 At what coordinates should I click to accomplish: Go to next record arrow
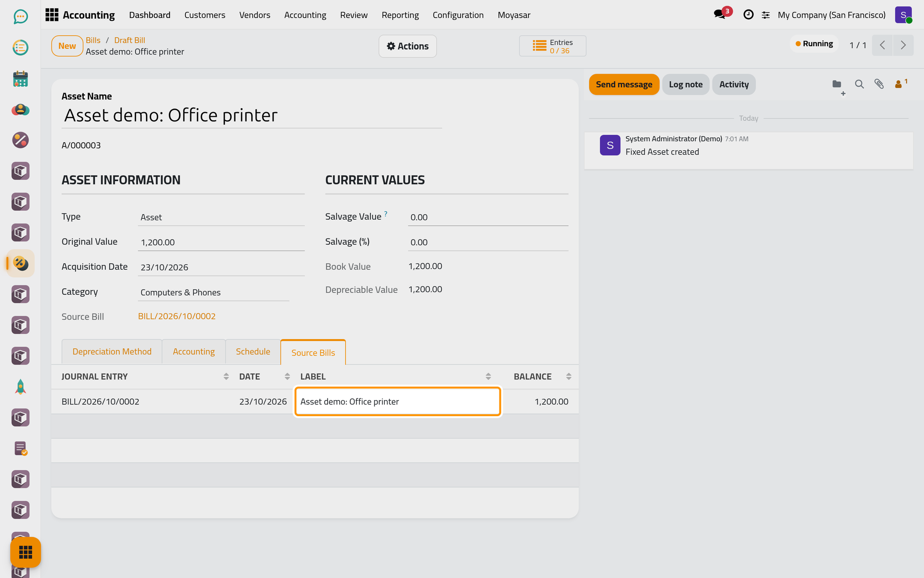903,45
